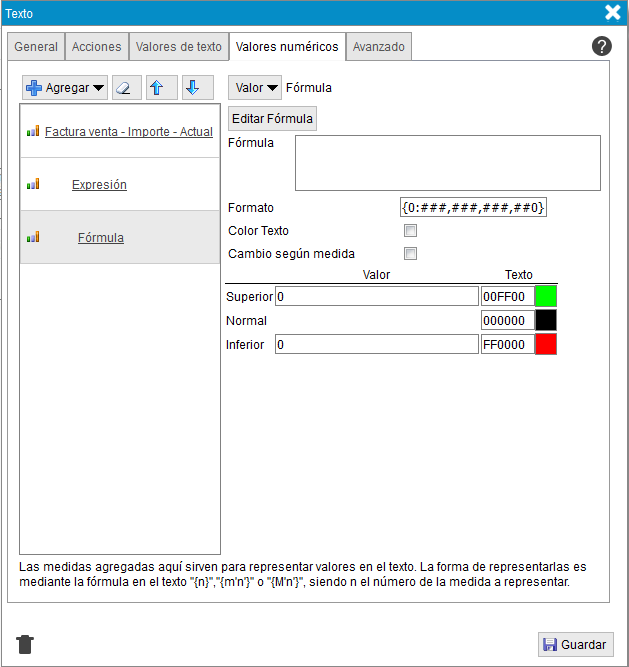Click the red Inferior color swatch
Image resolution: width=629 pixels, height=667 pixels.
[546, 344]
